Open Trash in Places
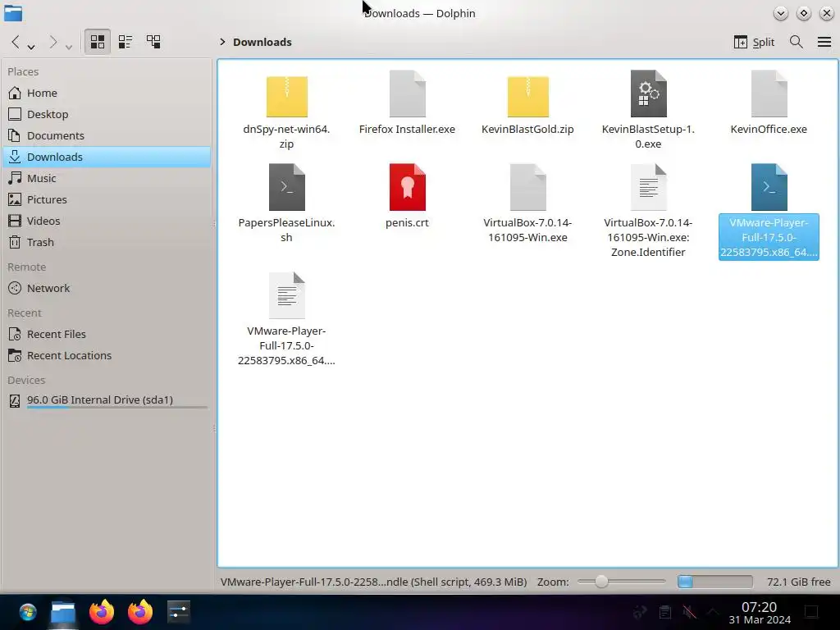 click(107, 242)
